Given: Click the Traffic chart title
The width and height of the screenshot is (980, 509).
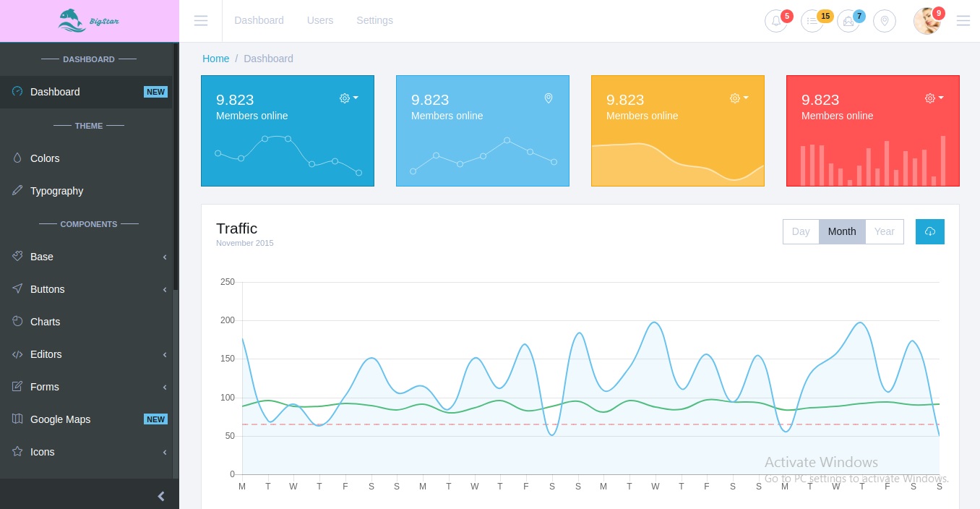Looking at the screenshot, I should (x=236, y=228).
